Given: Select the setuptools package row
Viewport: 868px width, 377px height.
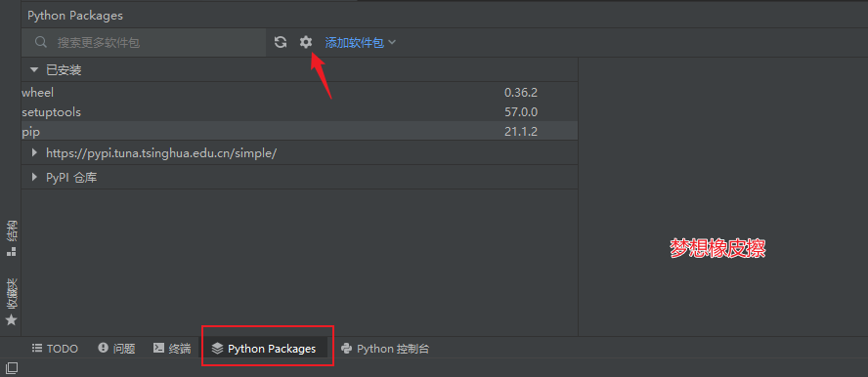Looking at the screenshot, I should point(299,112).
